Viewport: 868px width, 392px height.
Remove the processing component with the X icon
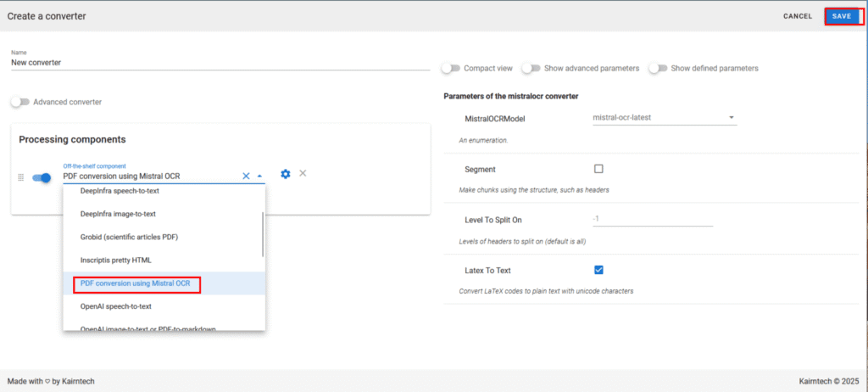[303, 174]
